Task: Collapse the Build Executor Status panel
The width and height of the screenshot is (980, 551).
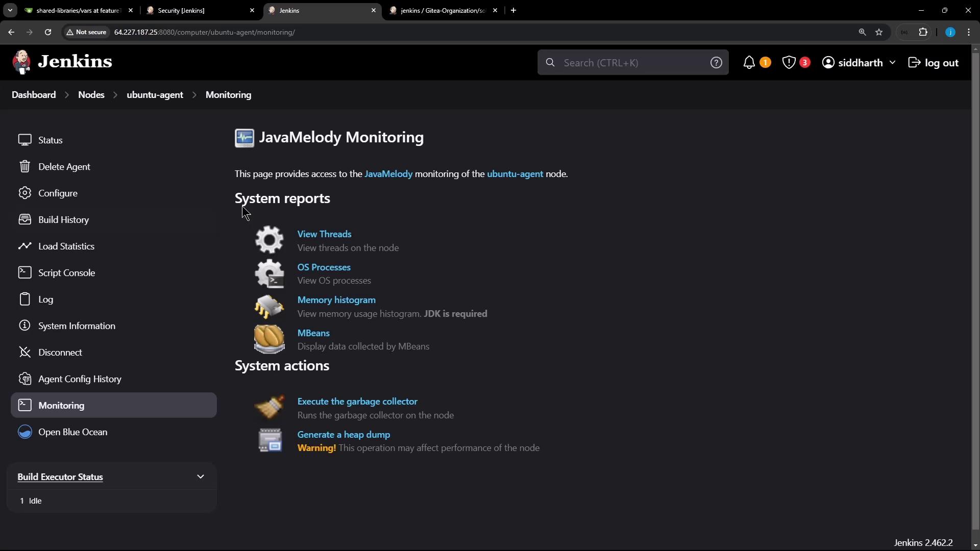Action: click(x=201, y=477)
